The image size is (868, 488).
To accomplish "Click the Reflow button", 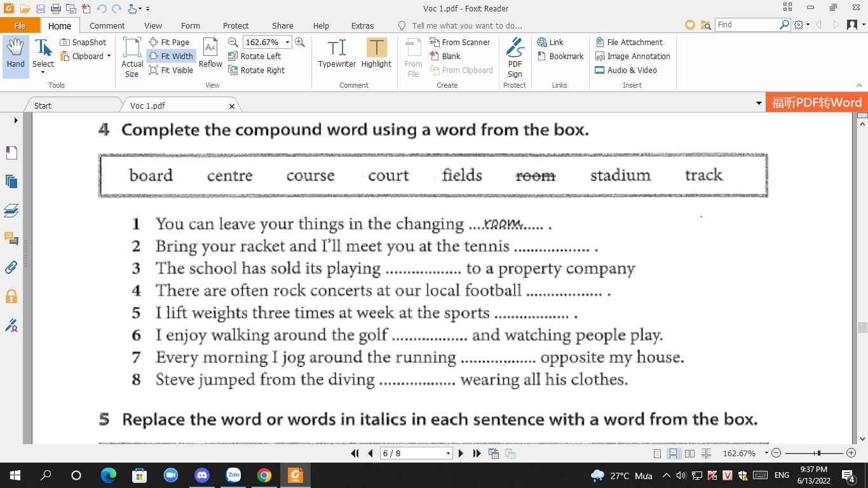I will click(x=210, y=53).
